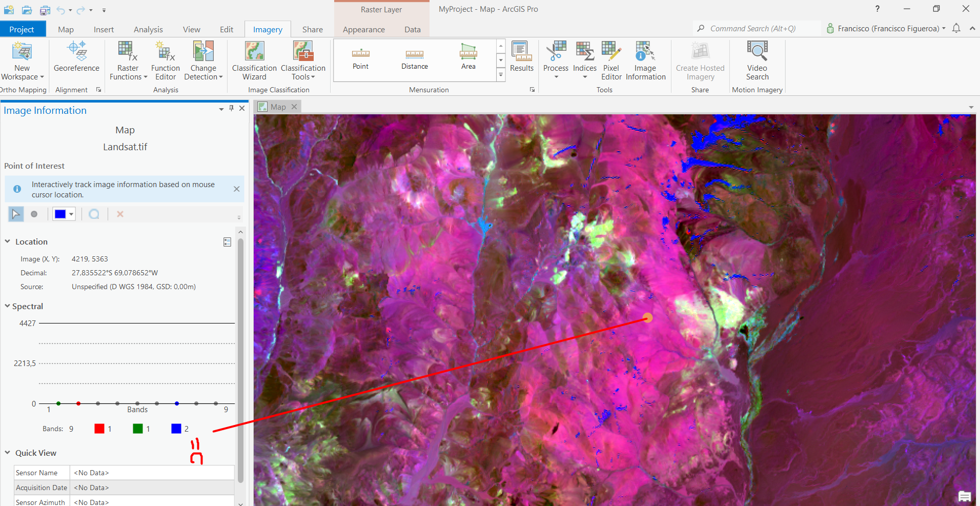Open the Classification Wizard tool

tap(254, 60)
